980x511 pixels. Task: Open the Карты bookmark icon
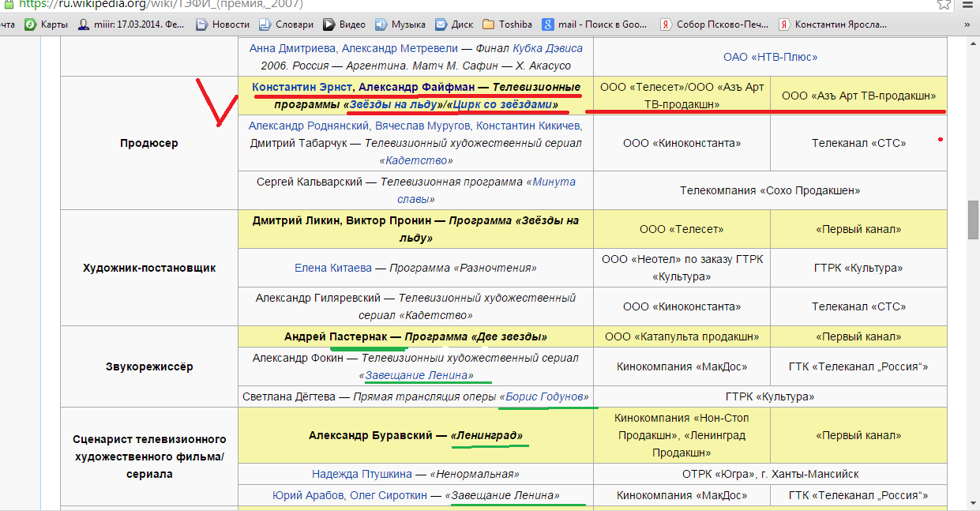30,24
